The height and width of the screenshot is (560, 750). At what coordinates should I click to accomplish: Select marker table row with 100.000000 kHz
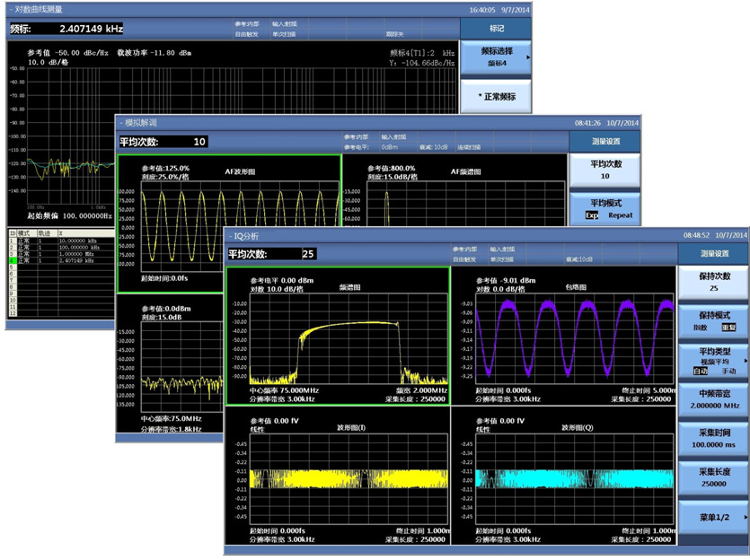click(61, 248)
